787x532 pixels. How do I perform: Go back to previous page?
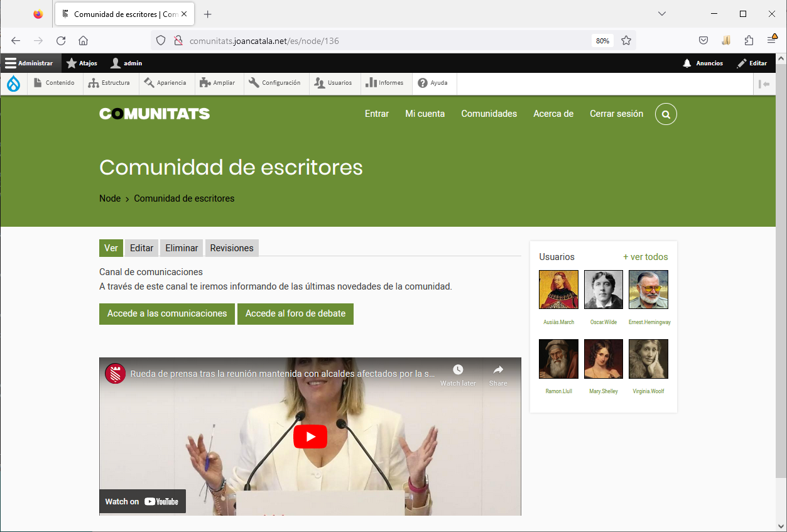[16, 41]
